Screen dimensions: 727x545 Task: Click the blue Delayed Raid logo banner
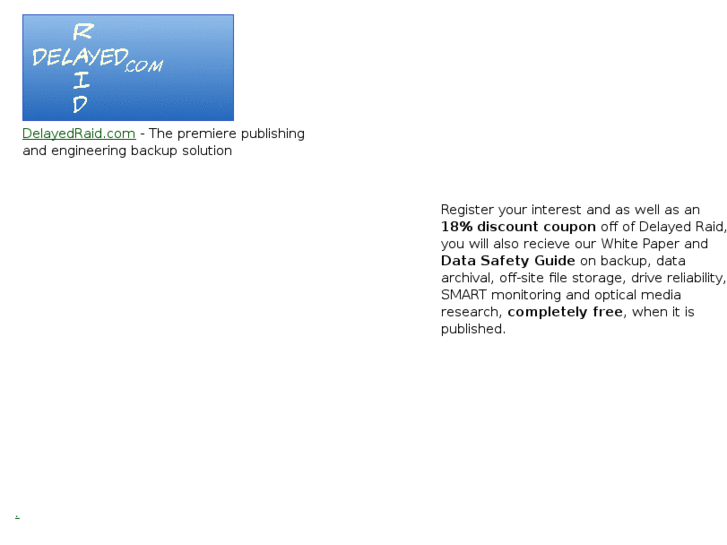(128, 68)
